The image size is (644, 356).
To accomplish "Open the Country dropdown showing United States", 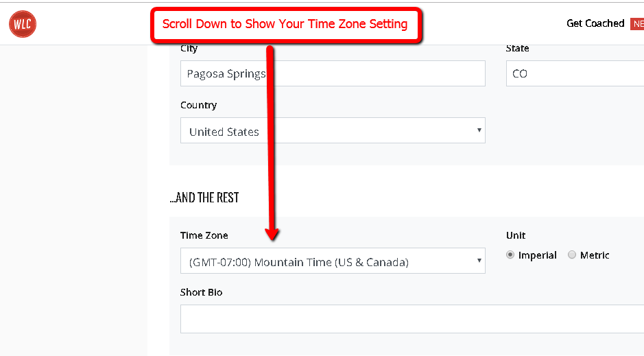I will (x=333, y=130).
